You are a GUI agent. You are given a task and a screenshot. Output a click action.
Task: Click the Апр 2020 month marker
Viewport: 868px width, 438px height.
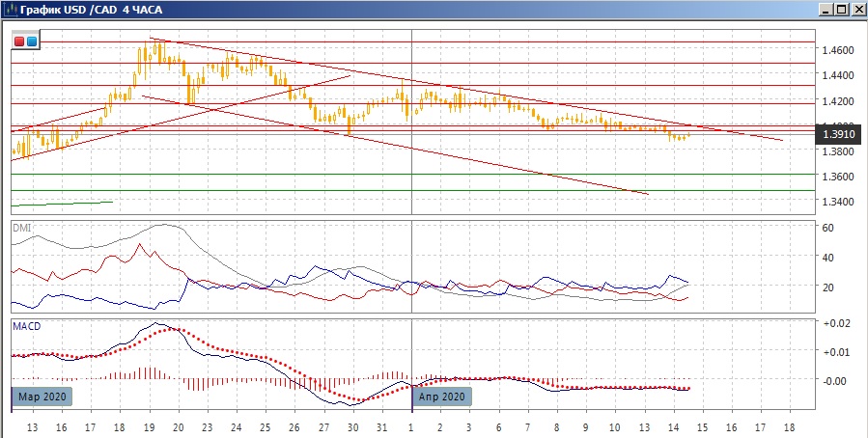point(442,397)
